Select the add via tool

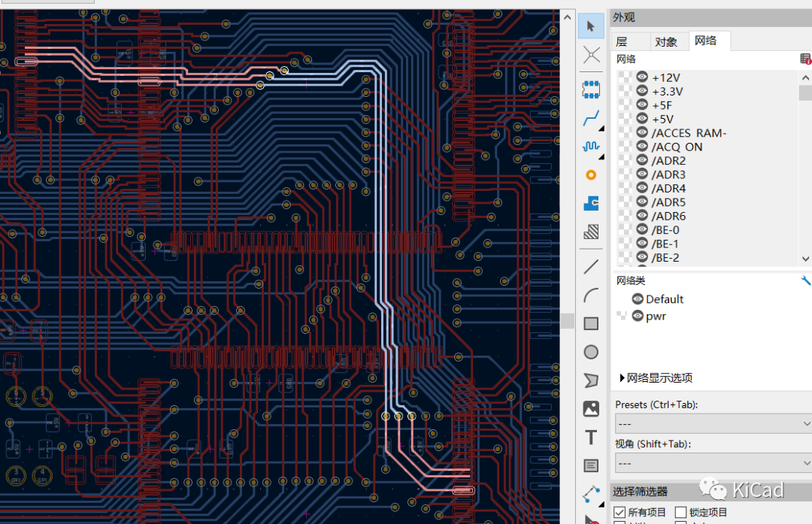point(591,175)
